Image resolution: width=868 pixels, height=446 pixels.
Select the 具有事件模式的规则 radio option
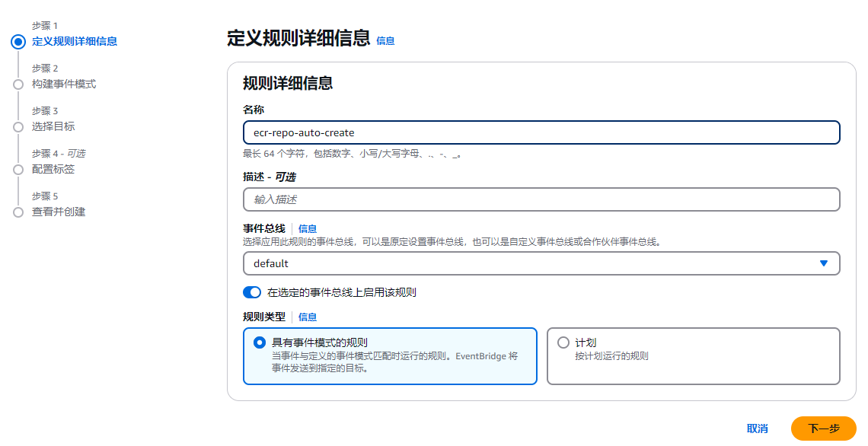point(259,342)
